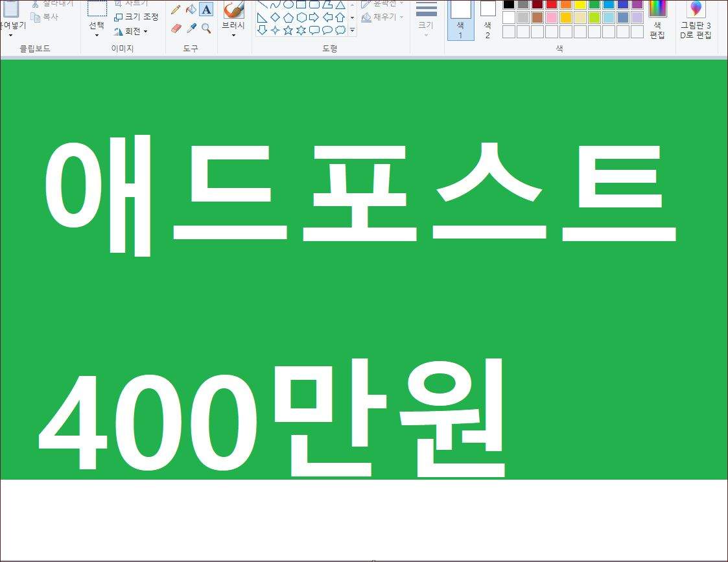
Task: Pick the black color swatch
Action: [x=509, y=4]
